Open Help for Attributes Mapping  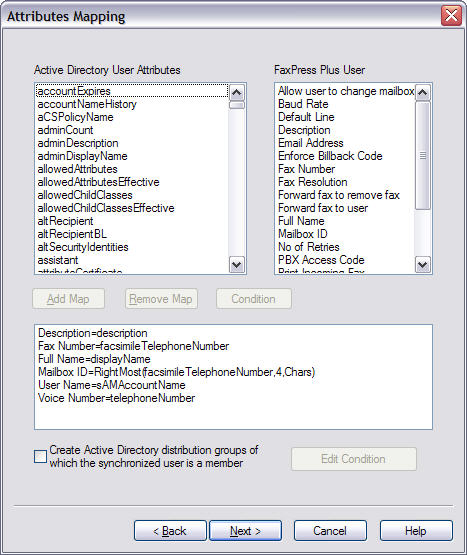(416, 531)
